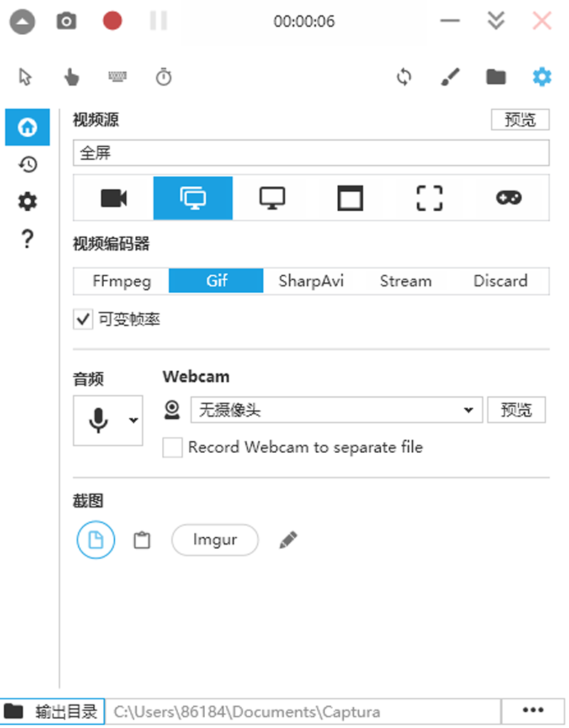
Task: Uncheck the 可变帧率 checkbox
Action: [83, 319]
